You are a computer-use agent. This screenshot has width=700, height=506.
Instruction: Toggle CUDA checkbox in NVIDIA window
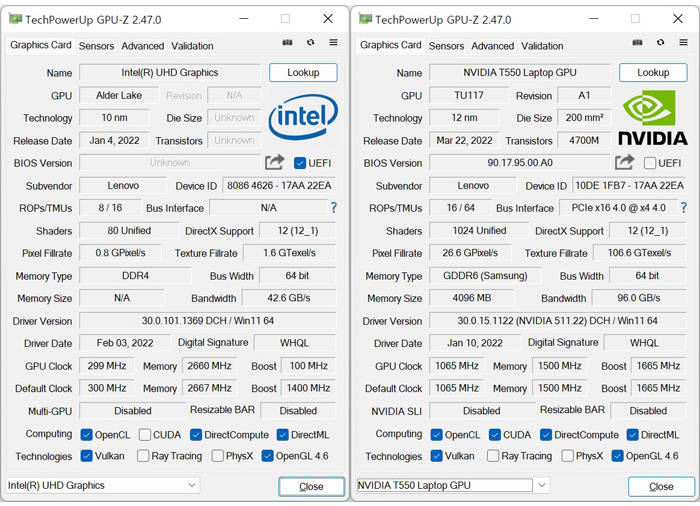[x=495, y=435]
